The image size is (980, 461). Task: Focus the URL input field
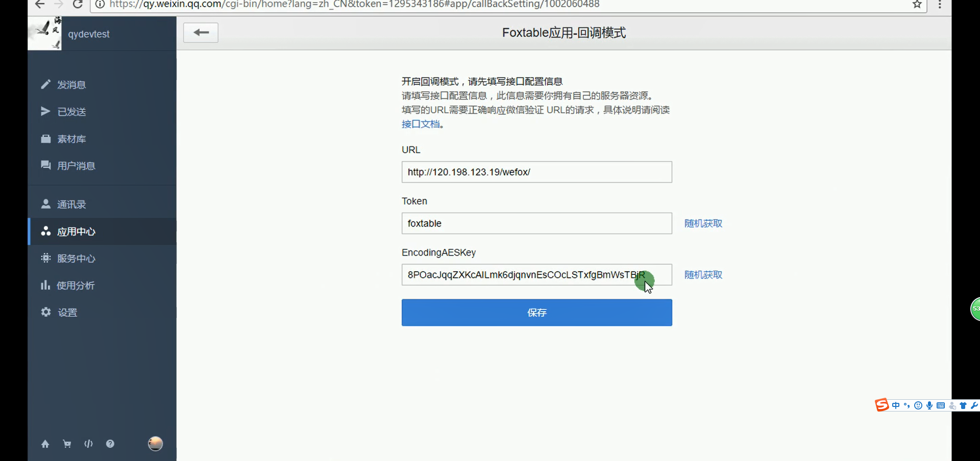point(536,172)
